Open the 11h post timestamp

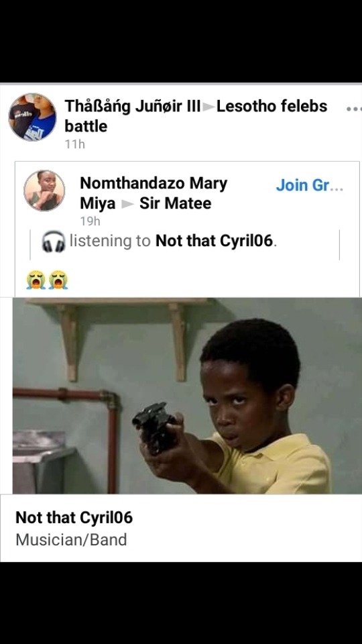(74, 144)
